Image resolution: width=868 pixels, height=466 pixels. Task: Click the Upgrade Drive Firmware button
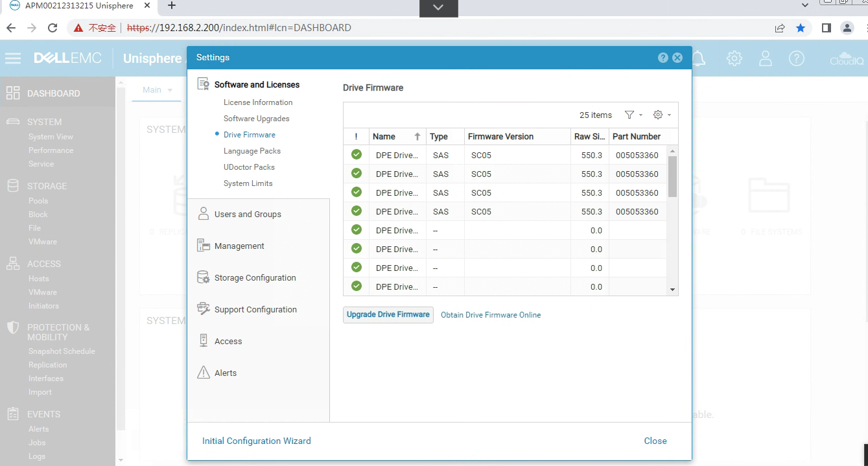click(388, 314)
